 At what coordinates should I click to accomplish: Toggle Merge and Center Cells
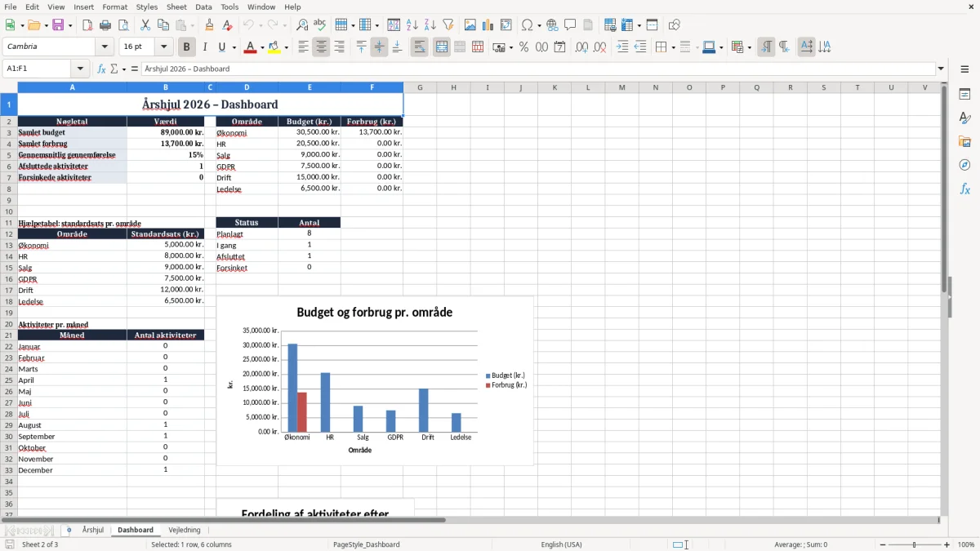tap(441, 47)
